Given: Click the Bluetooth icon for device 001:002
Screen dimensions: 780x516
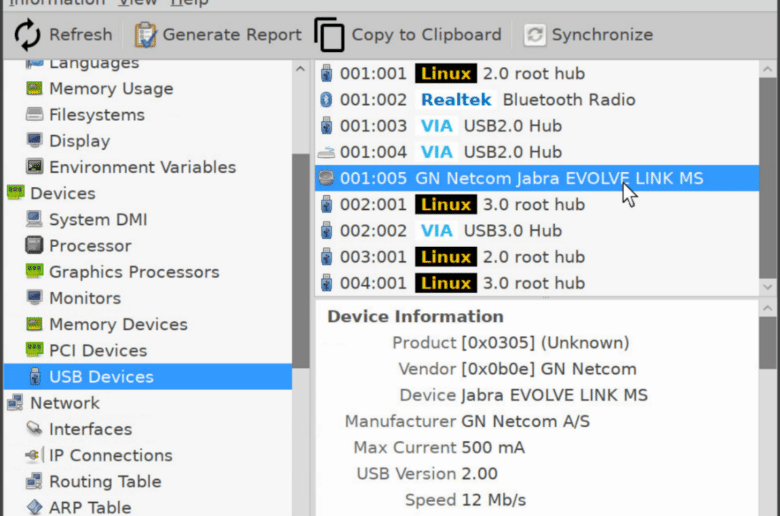Looking at the screenshot, I should click(x=326, y=100).
